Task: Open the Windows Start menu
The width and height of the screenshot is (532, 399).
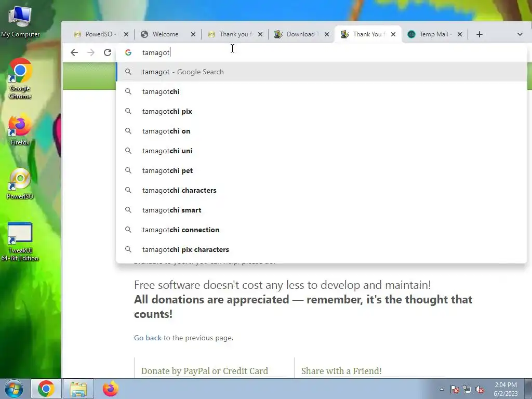Action: pos(13,389)
